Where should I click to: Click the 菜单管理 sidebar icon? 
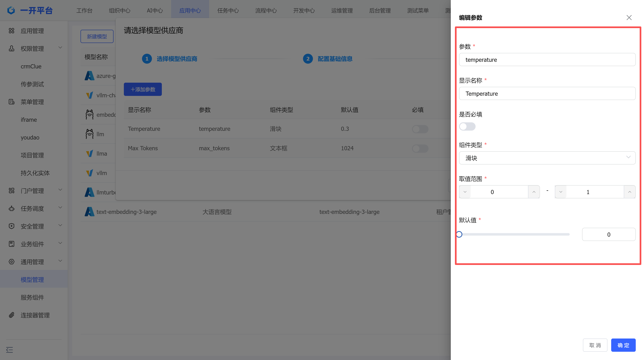pos(12,102)
